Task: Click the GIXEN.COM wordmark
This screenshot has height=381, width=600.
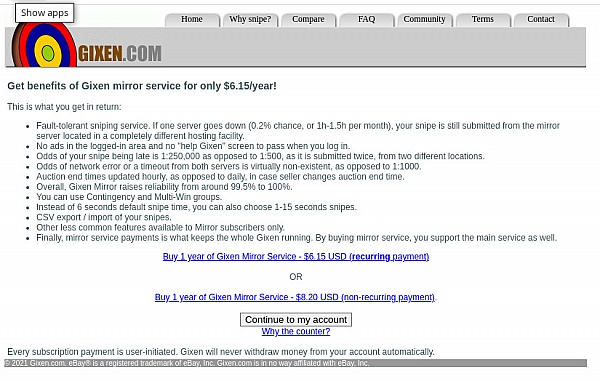Action: tap(120, 54)
